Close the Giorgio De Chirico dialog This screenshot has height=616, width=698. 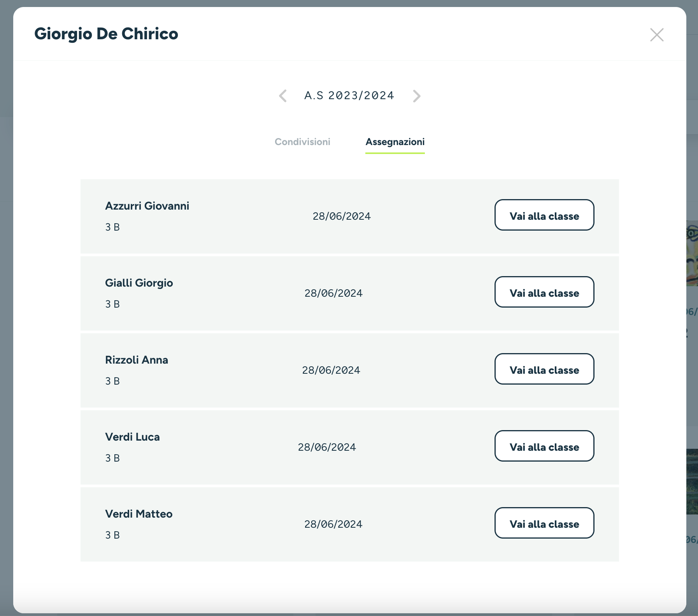pos(657,35)
